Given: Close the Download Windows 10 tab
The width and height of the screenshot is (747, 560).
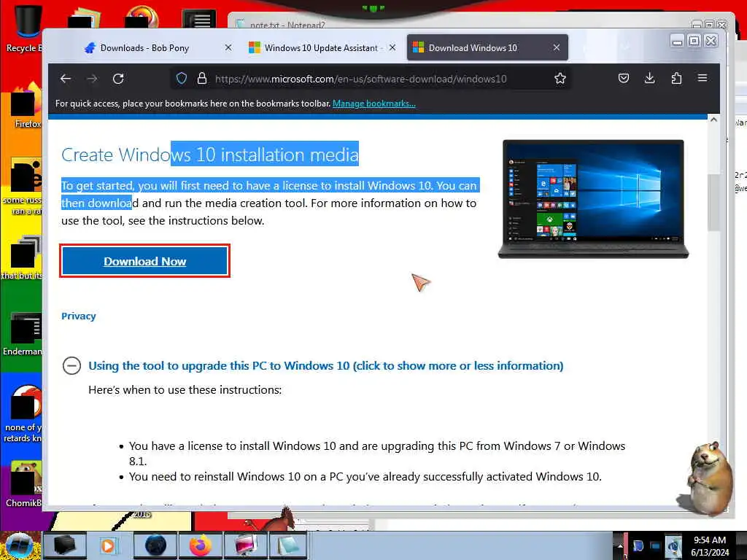Looking at the screenshot, I should 557,47.
